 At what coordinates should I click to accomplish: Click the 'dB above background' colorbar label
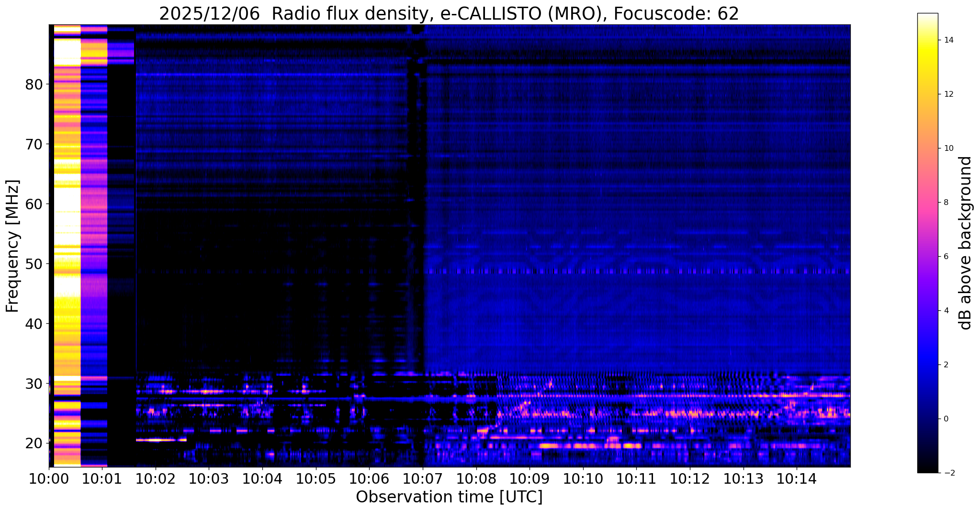click(966, 243)
